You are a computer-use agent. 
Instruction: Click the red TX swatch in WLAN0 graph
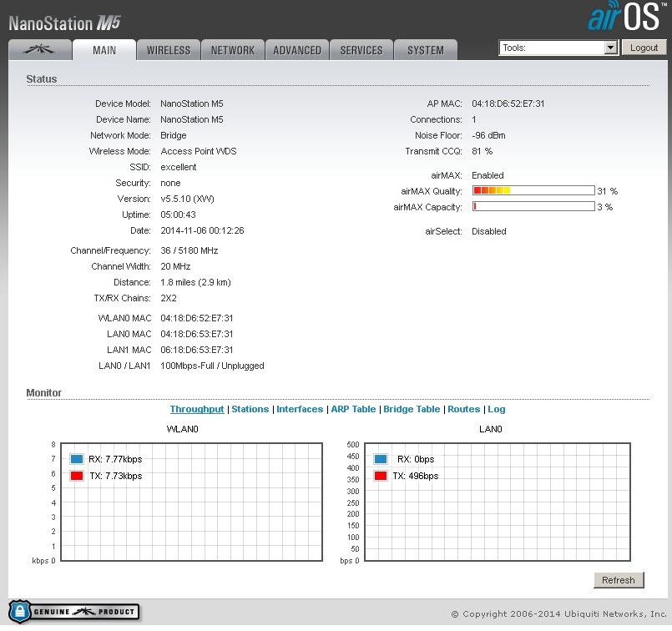pyautogui.click(x=77, y=476)
